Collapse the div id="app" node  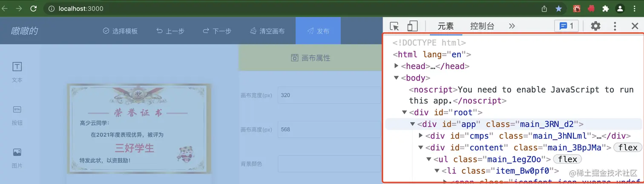click(x=413, y=124)
